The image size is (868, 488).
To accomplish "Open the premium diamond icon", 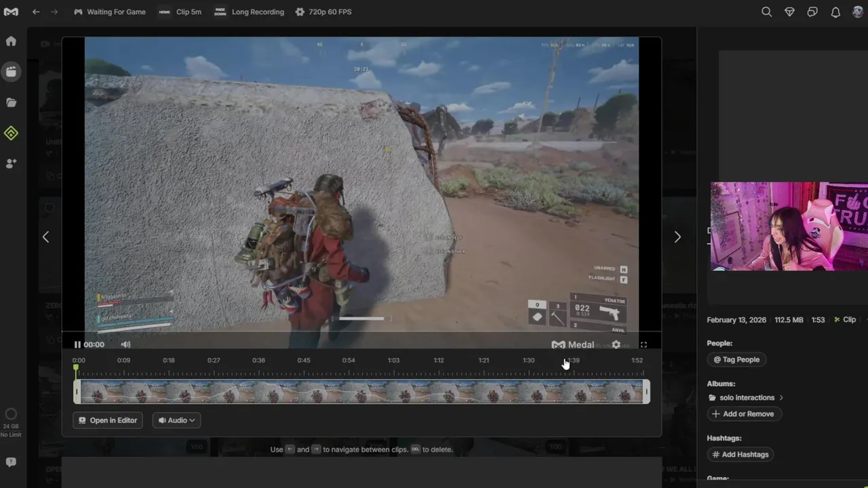I will (789, 12).
